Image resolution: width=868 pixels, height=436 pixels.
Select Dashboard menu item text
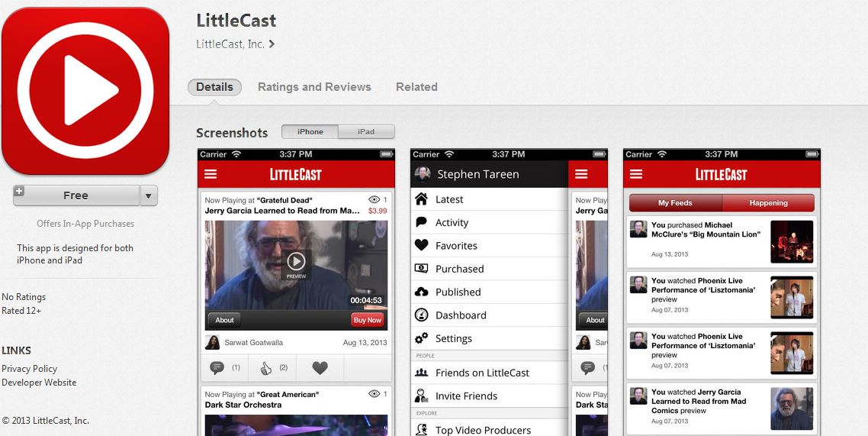click(461, 315)
